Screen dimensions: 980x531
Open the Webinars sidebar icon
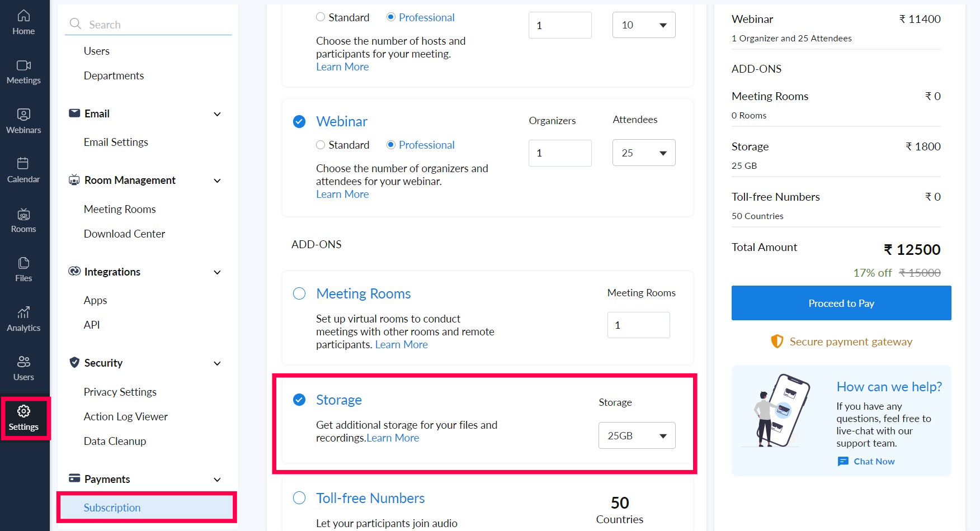tap(23, 115)
